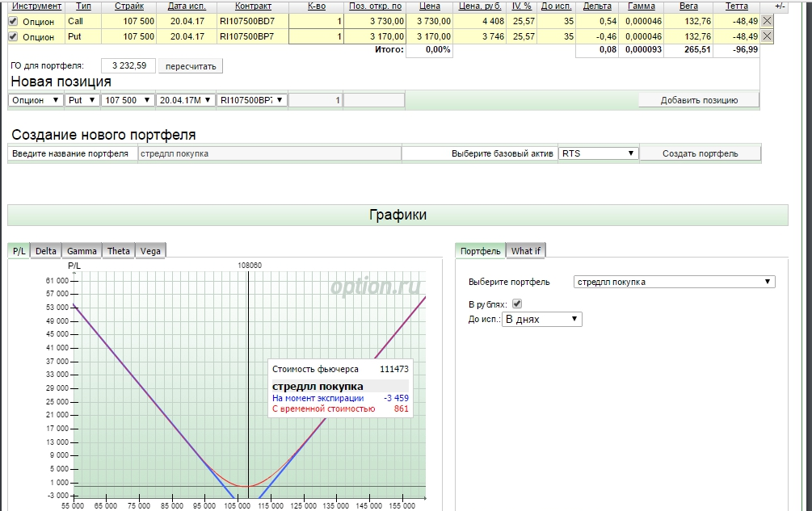Switch to the Delta chart tab

click(x=46, y=251)
